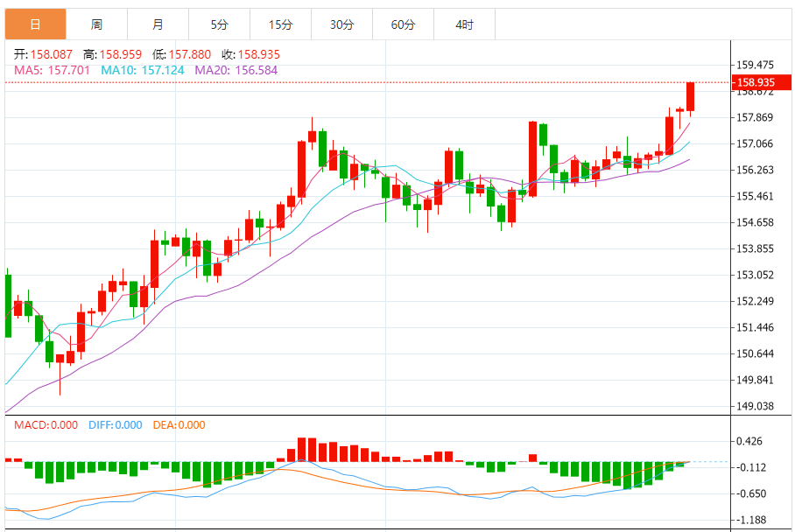This screenshot has height=532, width=795.
Task: Show the 30分 chart interval
Action: point(341,24)
